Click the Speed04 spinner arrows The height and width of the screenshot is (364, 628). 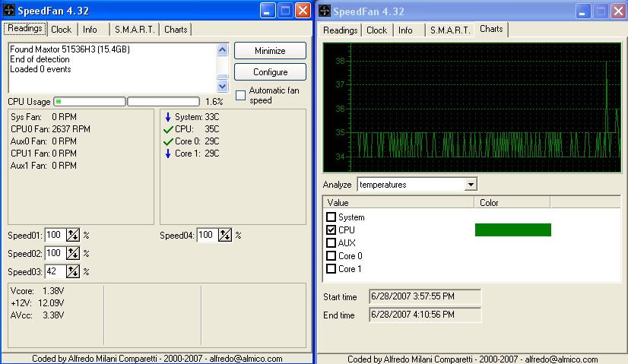[x=225, y=236]
